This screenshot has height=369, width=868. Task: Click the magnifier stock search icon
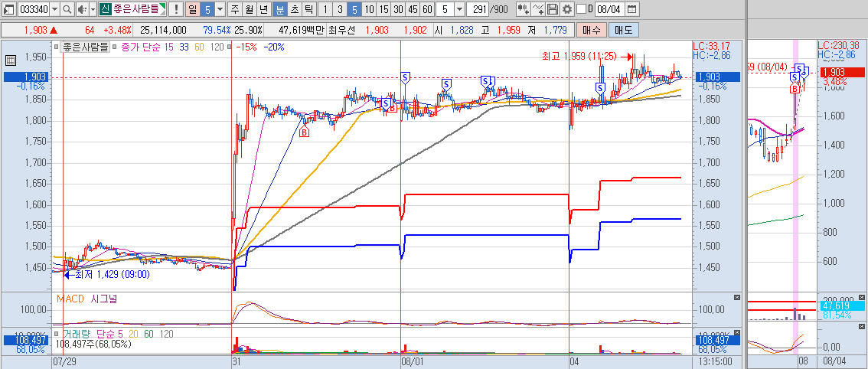tap(67, 9)
